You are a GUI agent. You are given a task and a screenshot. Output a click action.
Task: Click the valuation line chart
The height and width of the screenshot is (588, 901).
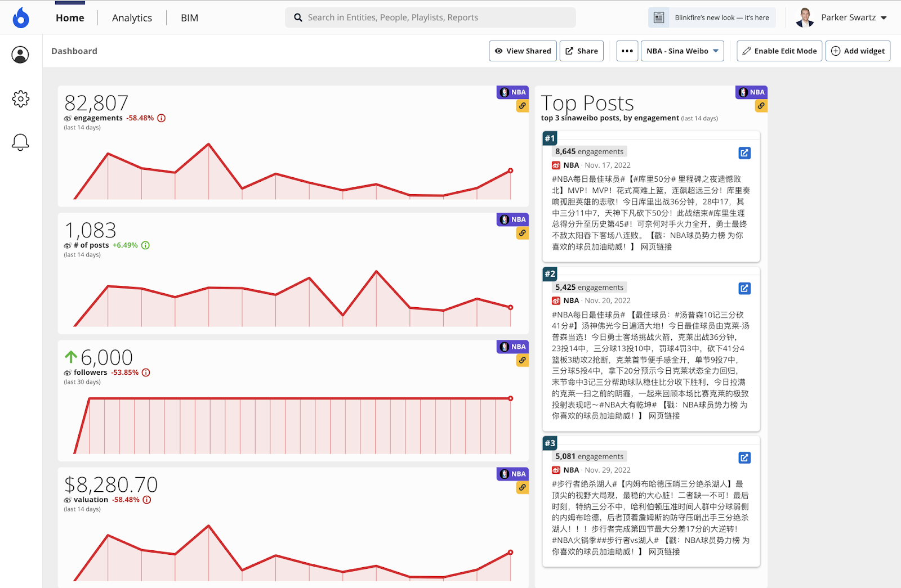[293, 553]
